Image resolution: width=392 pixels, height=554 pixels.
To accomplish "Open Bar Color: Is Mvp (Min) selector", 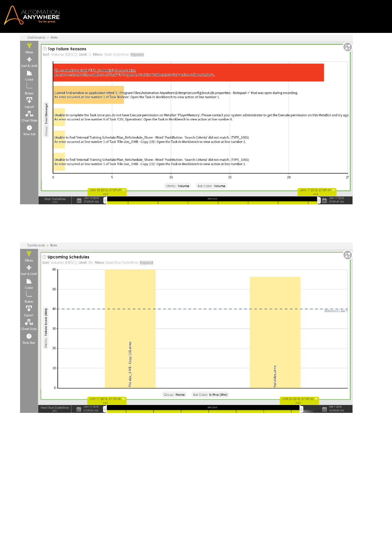I will 210,394.
